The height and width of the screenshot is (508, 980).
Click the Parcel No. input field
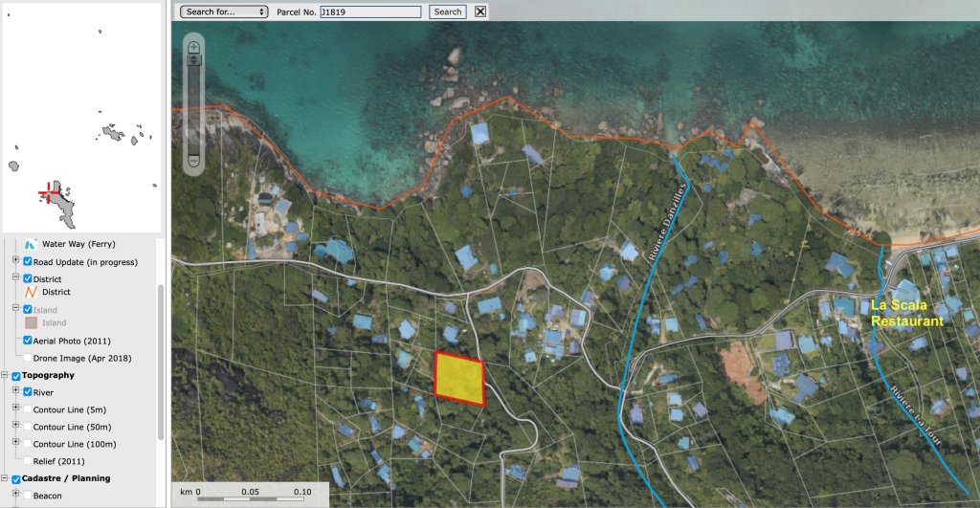[x=369, y=11]
